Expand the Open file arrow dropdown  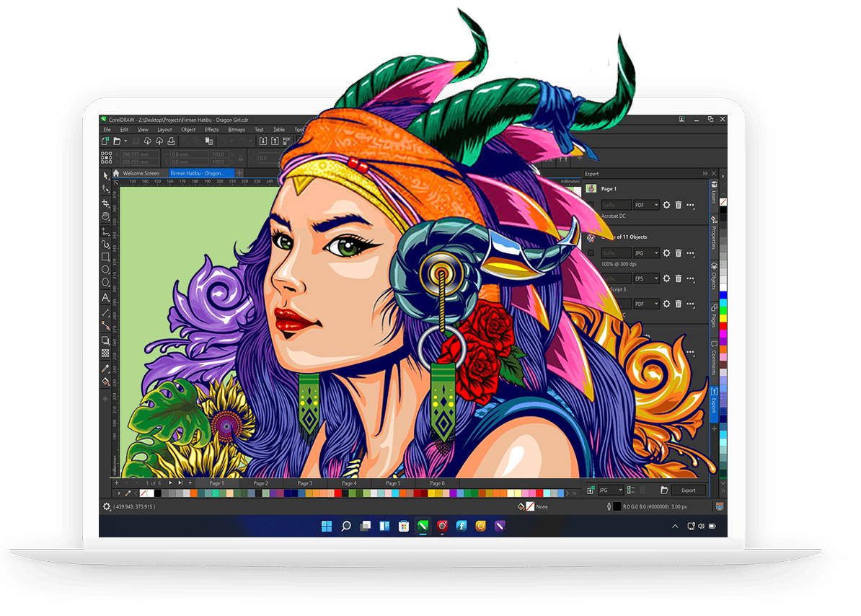(x=125, y=141)
